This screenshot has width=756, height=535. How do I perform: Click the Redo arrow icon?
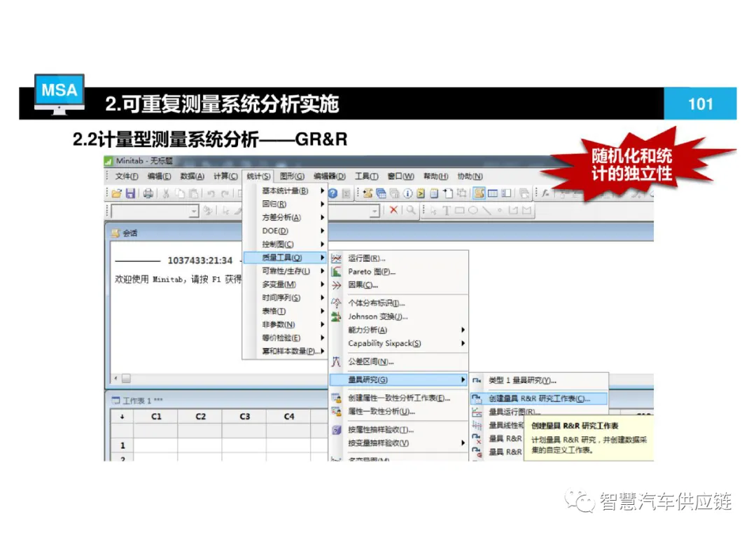225,193
